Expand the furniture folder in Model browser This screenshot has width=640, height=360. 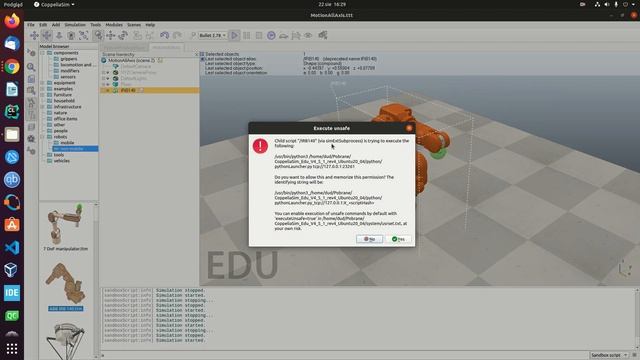coord(42,95)
